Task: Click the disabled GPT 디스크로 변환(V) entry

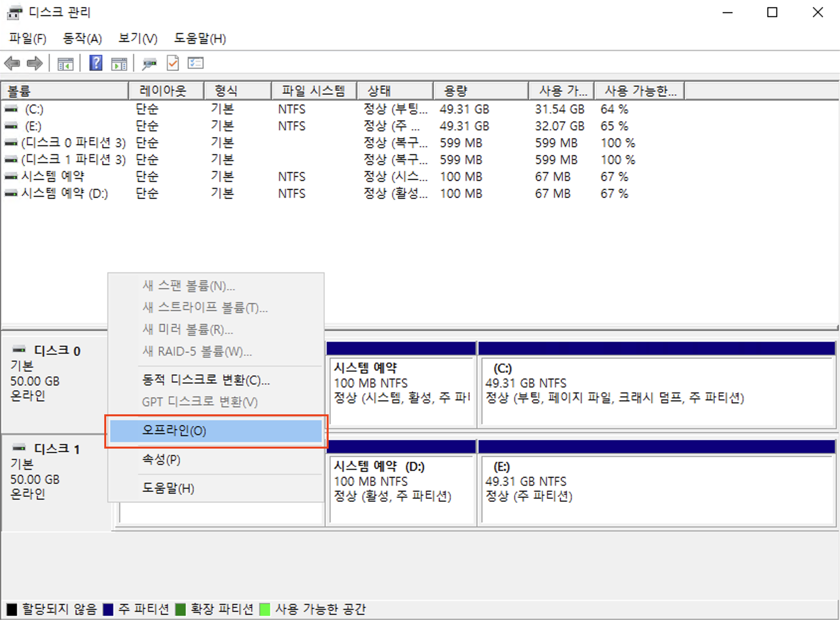Action: [216, 402]
